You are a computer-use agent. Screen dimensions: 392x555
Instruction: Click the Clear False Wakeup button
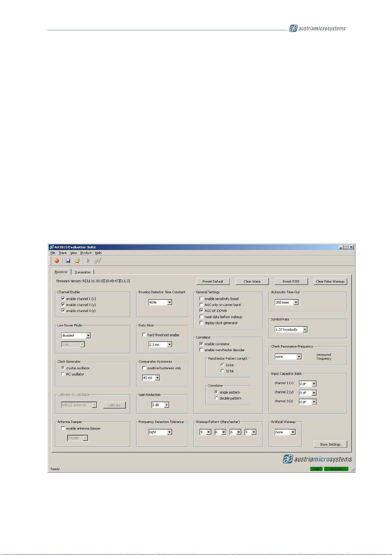pyautogui.click(x=330, y=281)
